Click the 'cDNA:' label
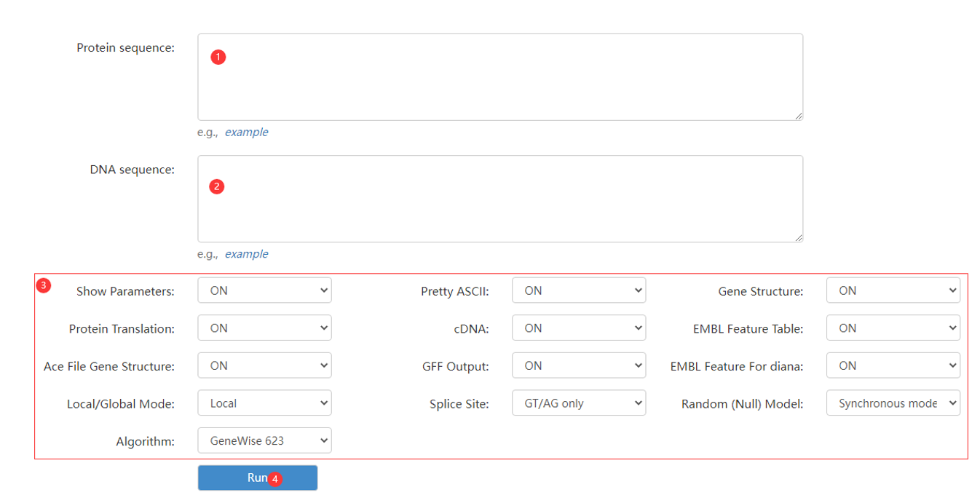 pyautogui.click(x=472, y=329)
